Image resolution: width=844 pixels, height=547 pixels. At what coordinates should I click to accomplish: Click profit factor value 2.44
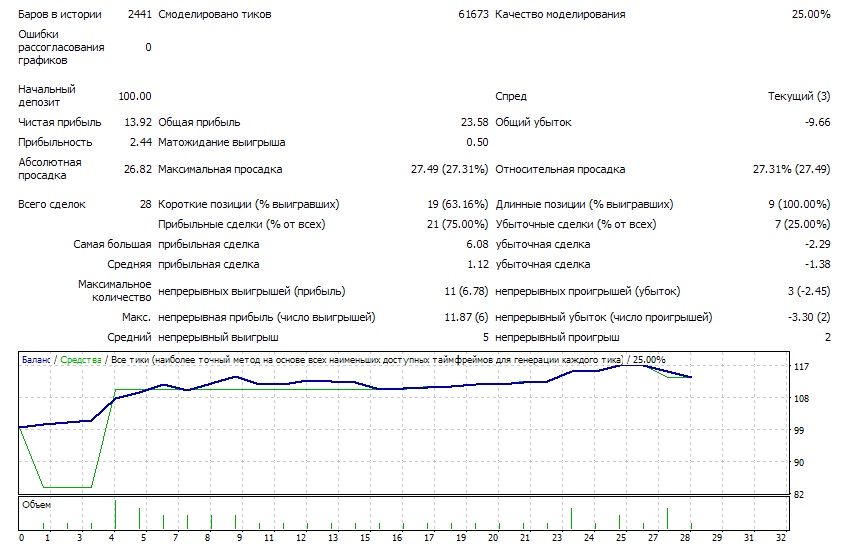coord(141,142)
